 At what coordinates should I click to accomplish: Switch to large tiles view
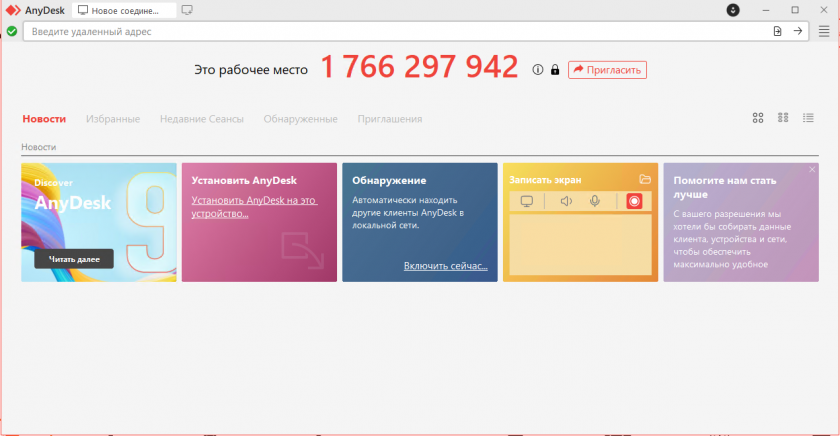tap(758, 118)
